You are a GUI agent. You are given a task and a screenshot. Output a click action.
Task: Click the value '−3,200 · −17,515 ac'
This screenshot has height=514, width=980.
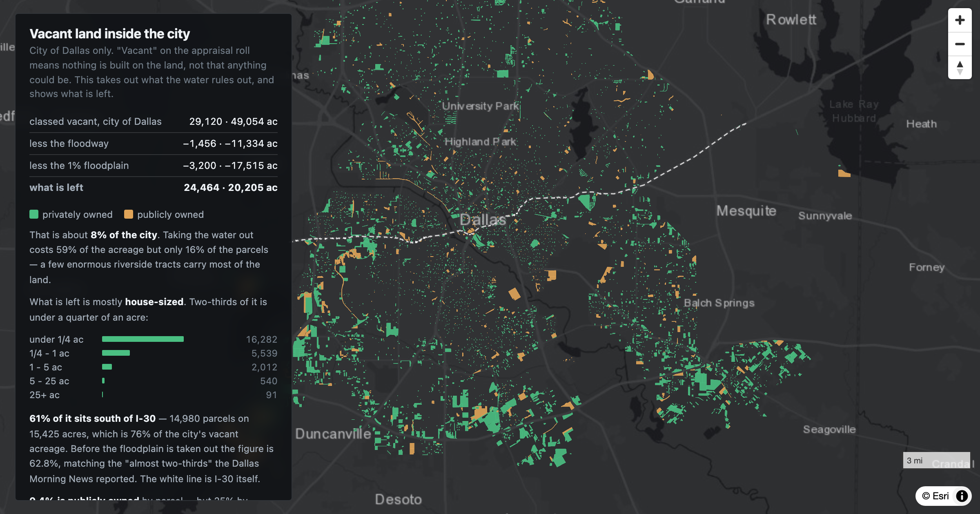230,166
